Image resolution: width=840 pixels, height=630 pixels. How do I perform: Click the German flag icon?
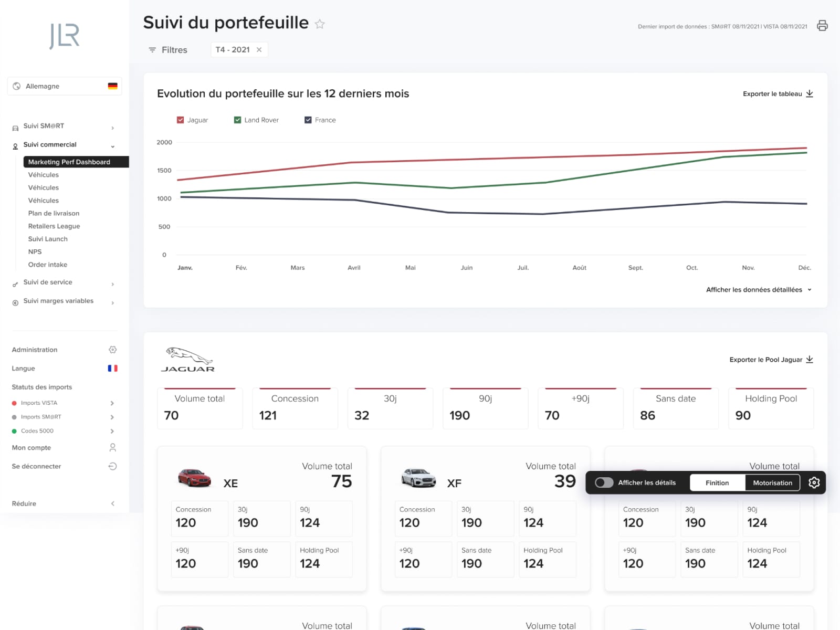click(112, 86)
